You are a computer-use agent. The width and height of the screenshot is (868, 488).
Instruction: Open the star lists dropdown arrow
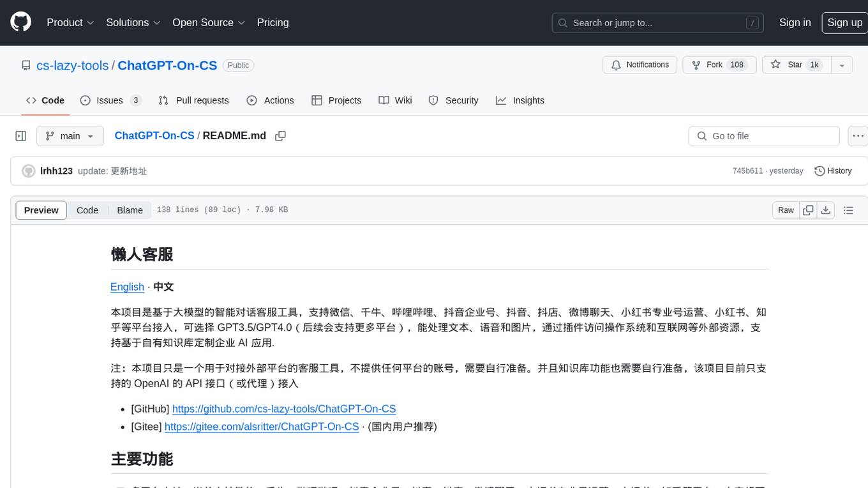[x=842, y=65]
